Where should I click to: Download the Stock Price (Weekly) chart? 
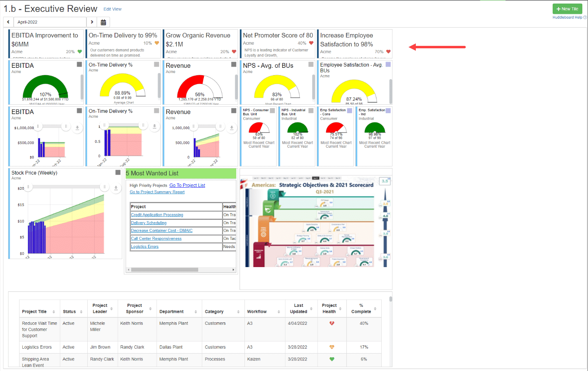[x=116, y=188]
